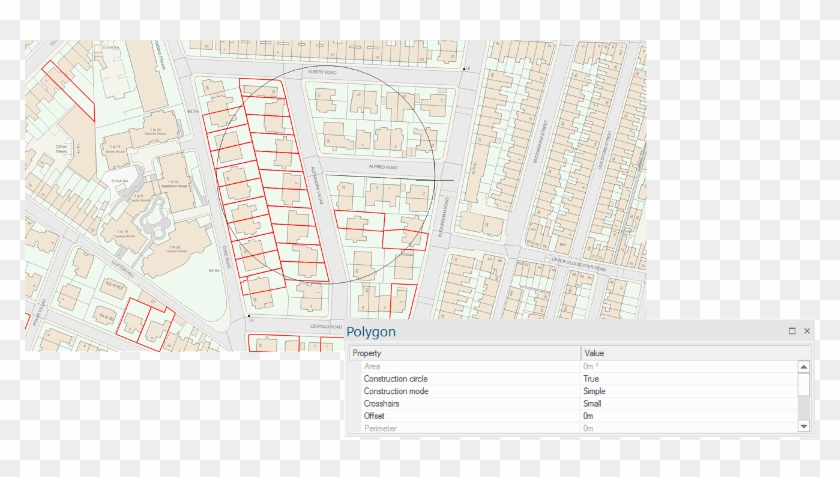
Task: Select the Crosshairs property name
Action: pyautogui.click(x=384, y=403)
